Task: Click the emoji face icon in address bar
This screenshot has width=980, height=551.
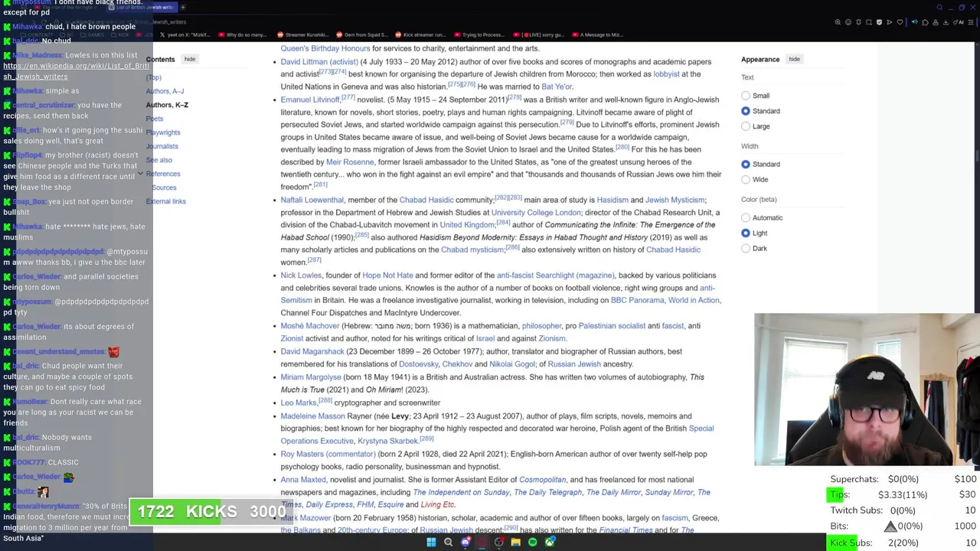Action: [x=848, y=22]
